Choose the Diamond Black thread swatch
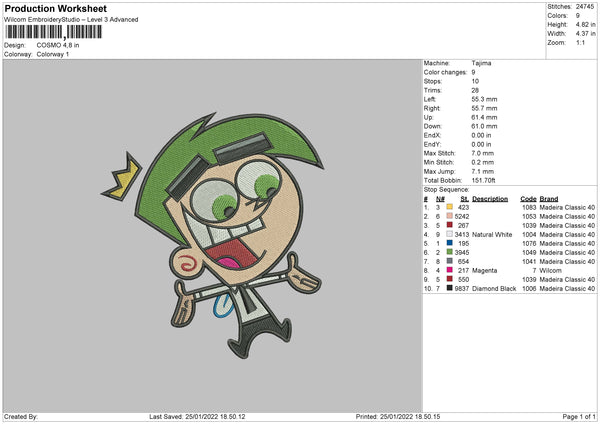 [450, 287]
